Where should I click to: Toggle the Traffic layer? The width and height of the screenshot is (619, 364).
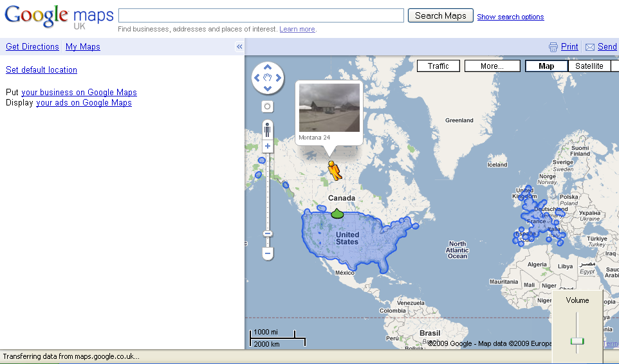438,66
